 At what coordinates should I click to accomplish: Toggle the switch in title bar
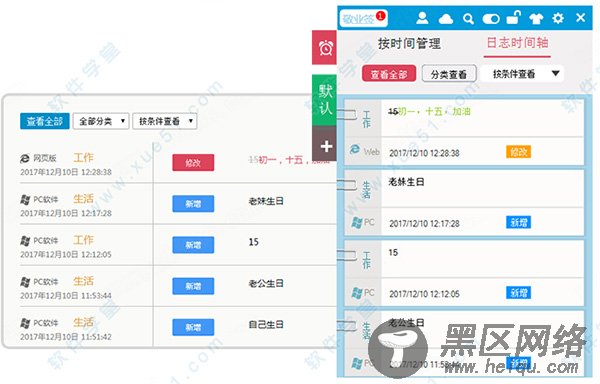(491, 18)
